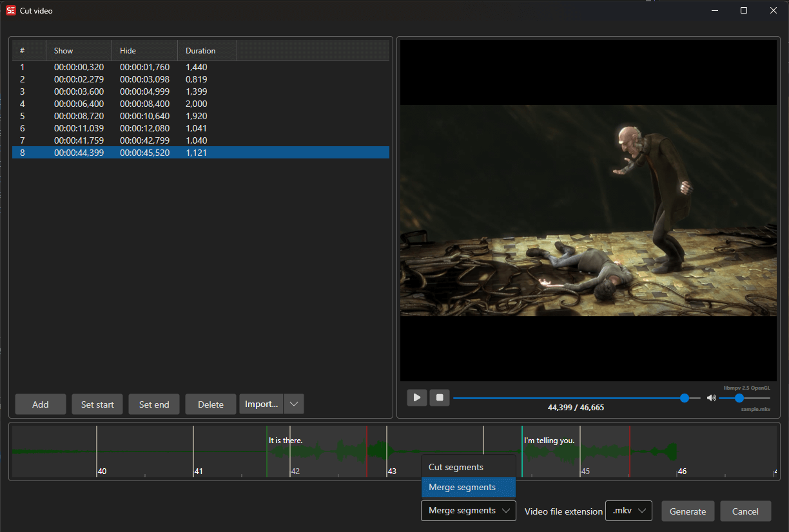This screenshot has width=789, height=532.
Task: Expand the Import options arrow
Action: click(294, 404)
